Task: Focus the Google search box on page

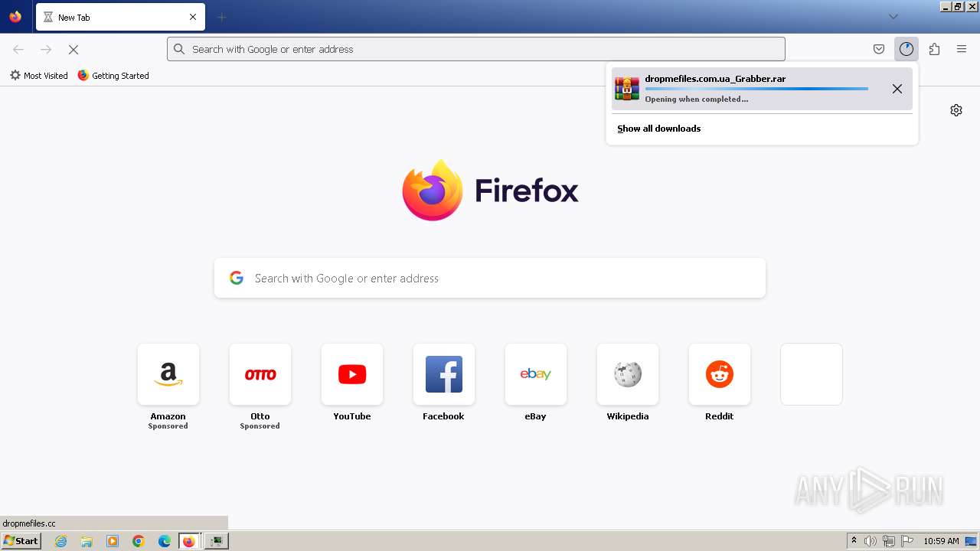Action: 490,278
